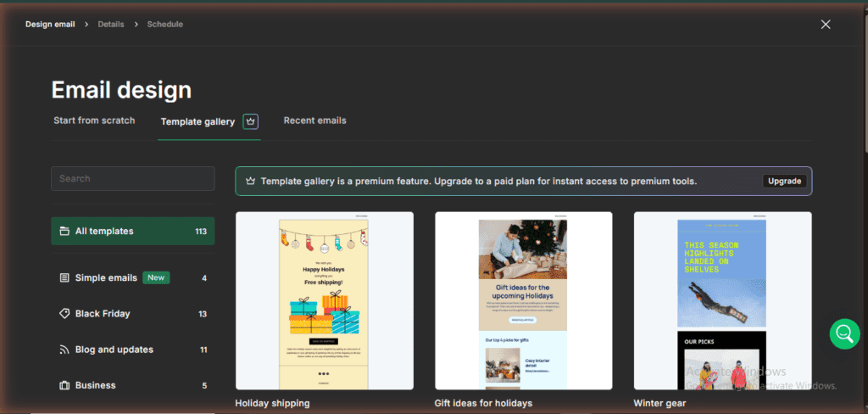Select Business category
This screenshot has height=414, width=868.
[x=133, y=385]
